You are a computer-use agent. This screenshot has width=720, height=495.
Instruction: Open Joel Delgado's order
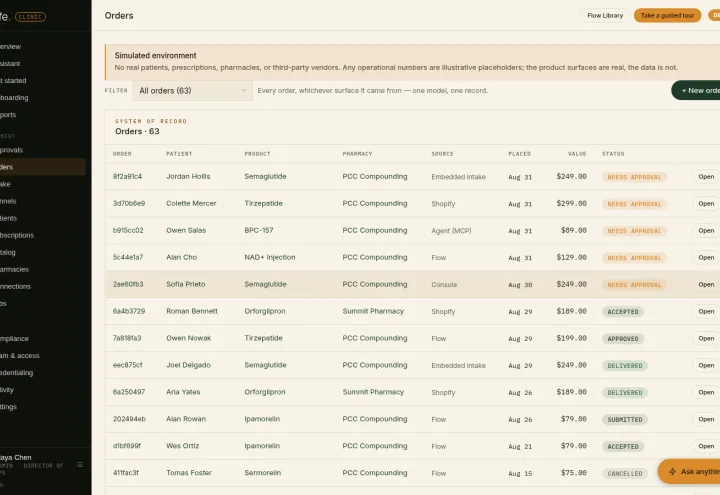point(706,366)
